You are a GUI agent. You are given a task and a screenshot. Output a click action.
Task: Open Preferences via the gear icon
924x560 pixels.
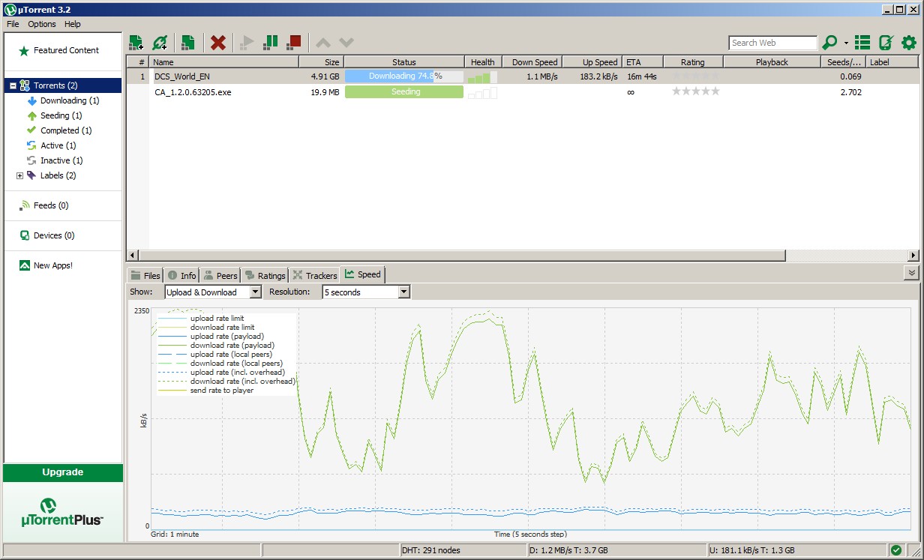point(909,43)
